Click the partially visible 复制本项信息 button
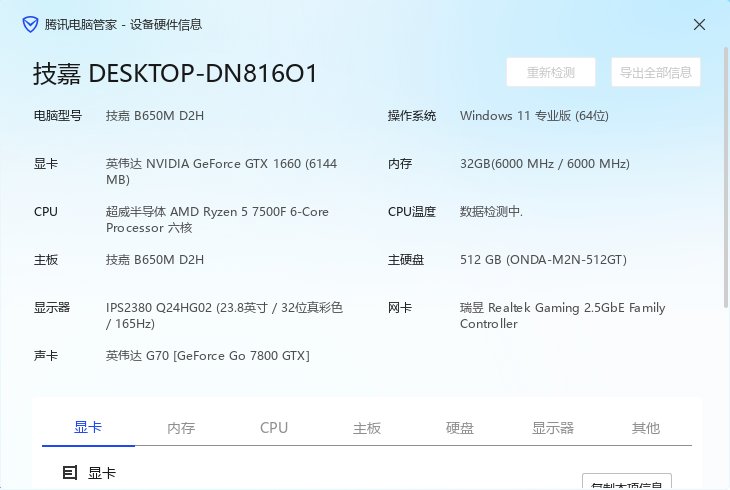Screen dimensions: 730x490 click(627, 482)
